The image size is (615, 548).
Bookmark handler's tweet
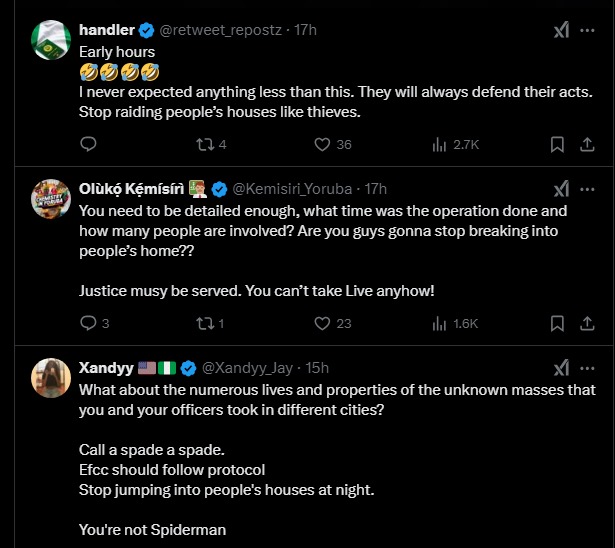pyautogui.click(x=557, y=144)
